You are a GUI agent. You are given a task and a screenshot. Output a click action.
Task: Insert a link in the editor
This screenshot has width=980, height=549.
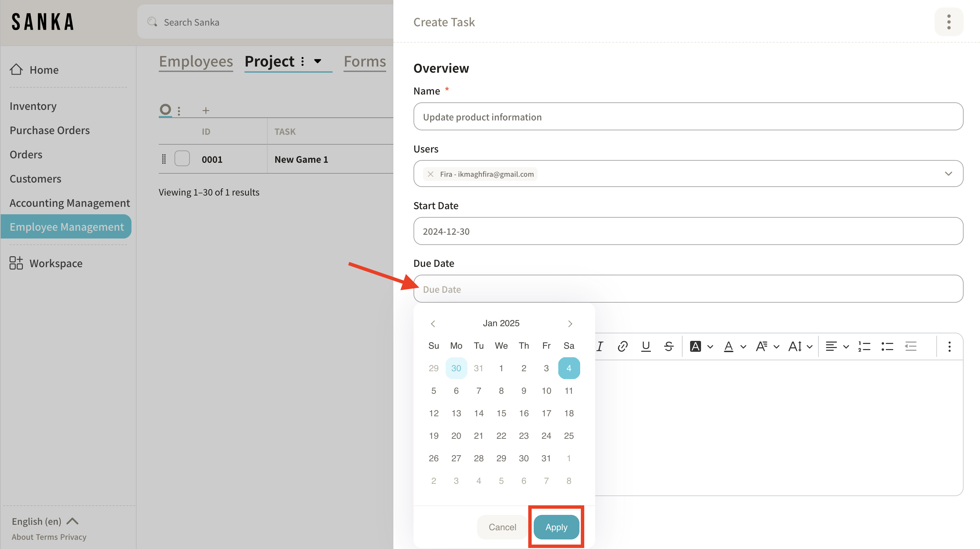click(x=622, y=346)
